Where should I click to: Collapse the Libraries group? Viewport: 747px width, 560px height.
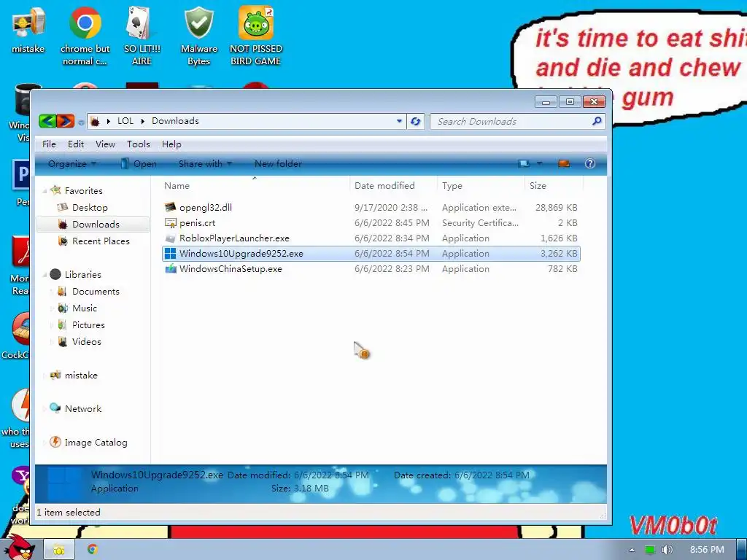pos(44,275)
